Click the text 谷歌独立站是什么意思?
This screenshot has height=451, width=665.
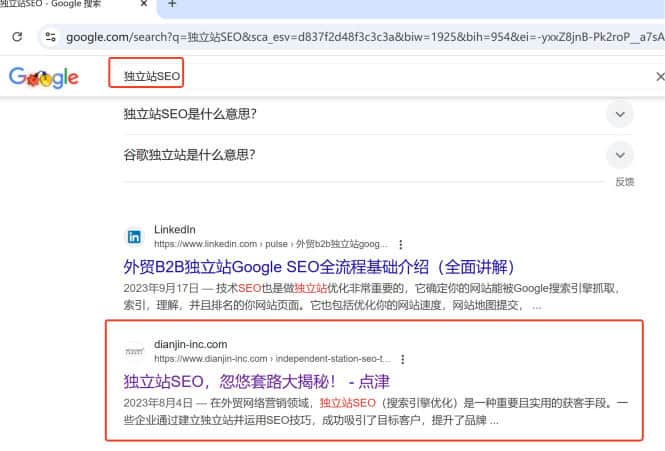(x=190, y=155)
